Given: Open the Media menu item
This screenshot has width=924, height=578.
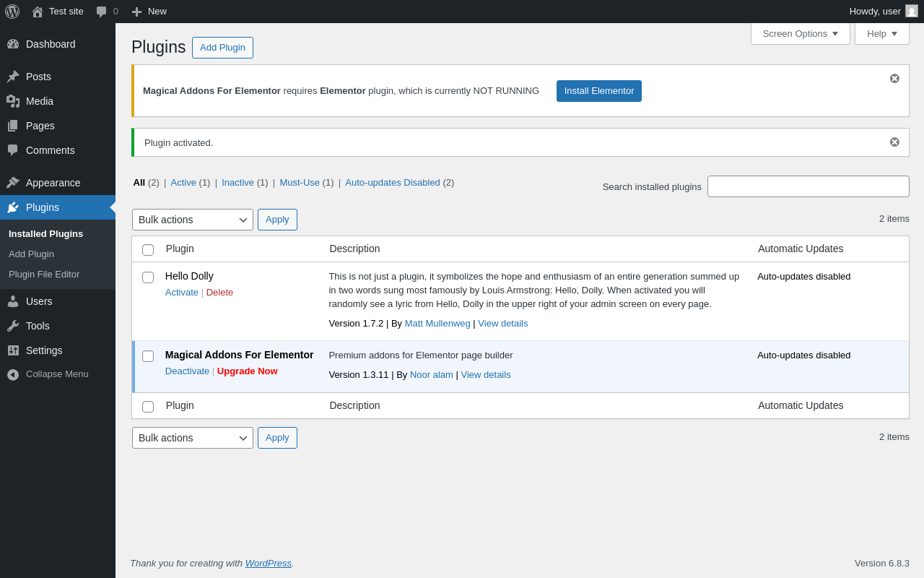Looking at the screenshot, I should pos(58,101).
